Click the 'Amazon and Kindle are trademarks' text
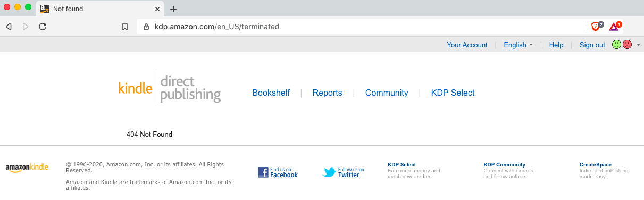Image resolution: width=644 pixels, height=200 pixels. point(149,185)
